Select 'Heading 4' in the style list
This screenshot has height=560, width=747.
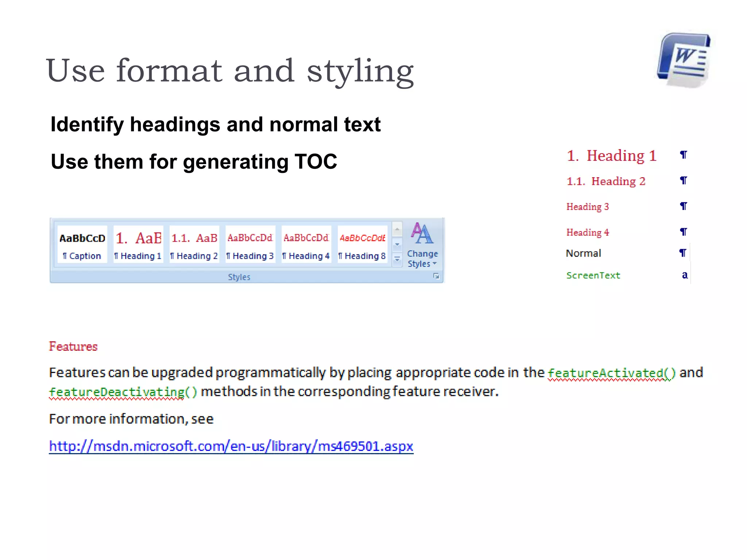587,232
